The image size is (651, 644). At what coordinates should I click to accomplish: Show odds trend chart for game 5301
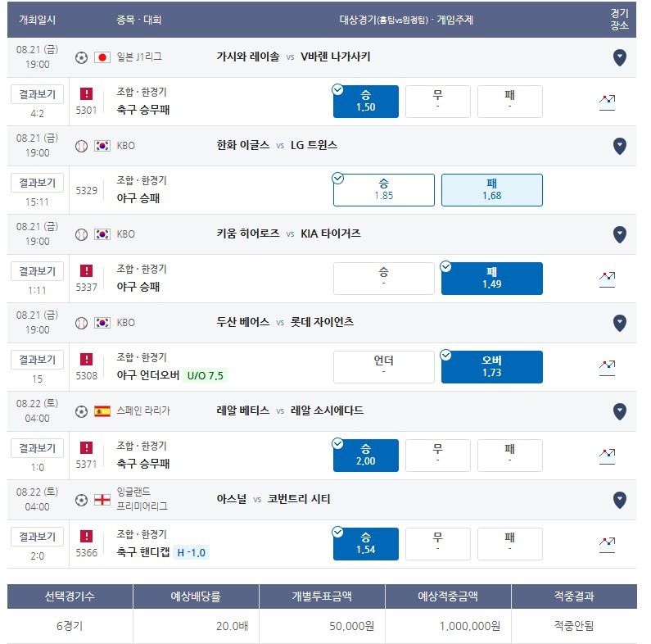607,102
